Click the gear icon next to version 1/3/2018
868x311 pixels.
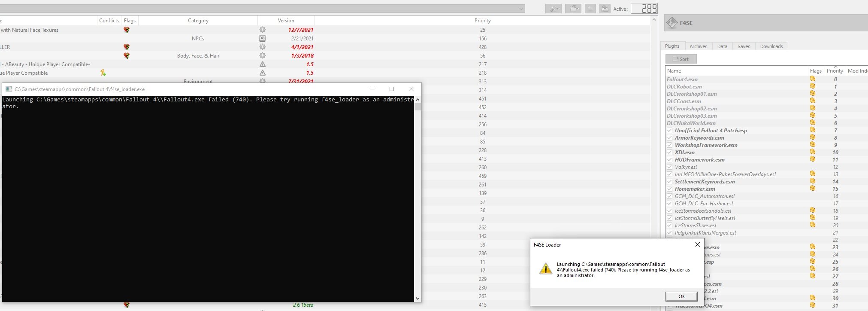tap(263, 55)
